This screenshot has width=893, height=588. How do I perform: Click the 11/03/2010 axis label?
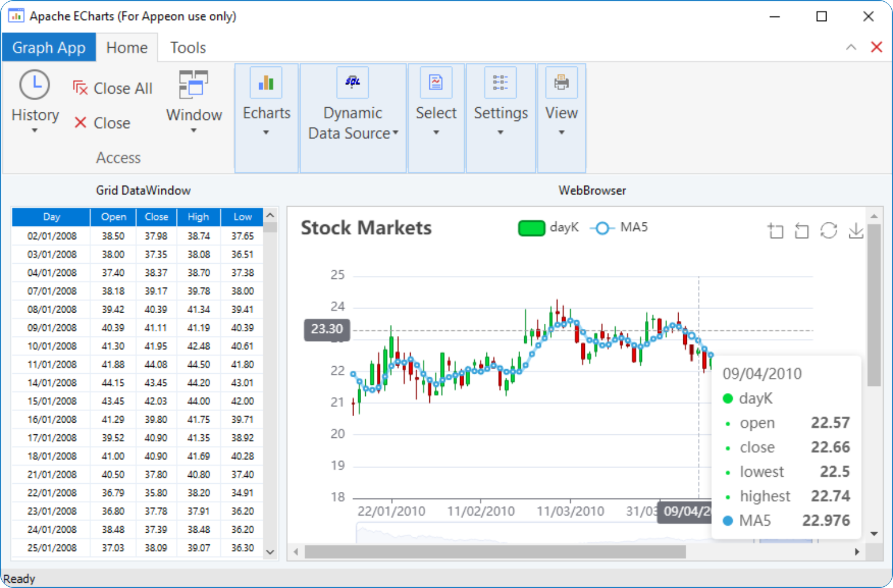click(570, 511)
